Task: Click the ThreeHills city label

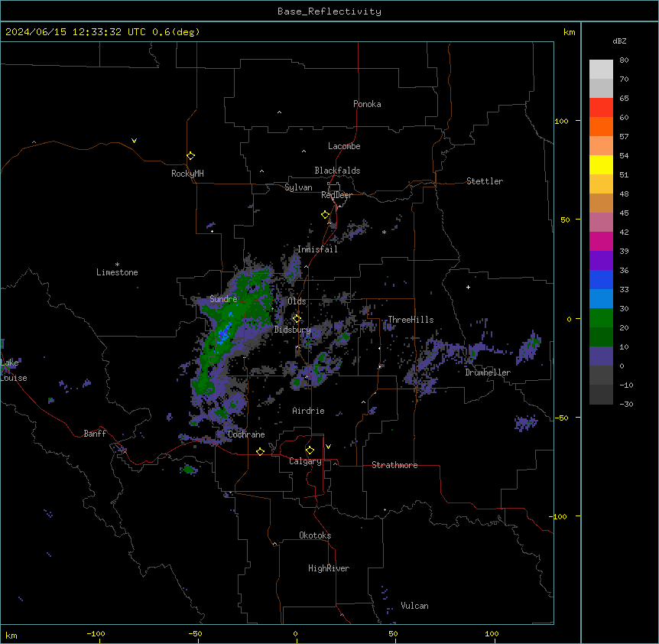Action: tap(411, 320)
